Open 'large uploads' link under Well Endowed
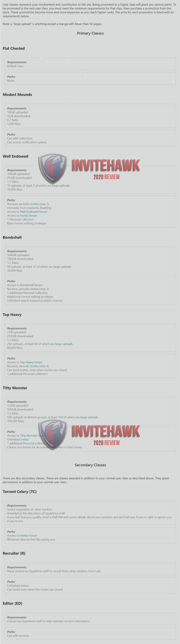The image size is (180, 644). pos(61,185)
